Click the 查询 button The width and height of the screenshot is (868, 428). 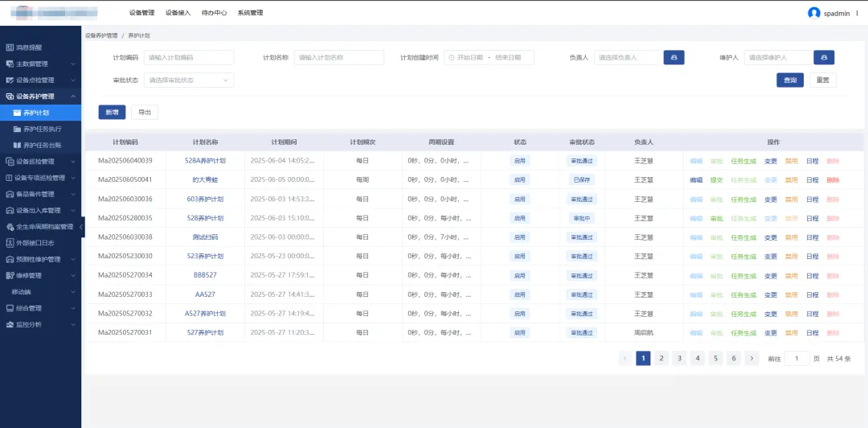(790, 80)
